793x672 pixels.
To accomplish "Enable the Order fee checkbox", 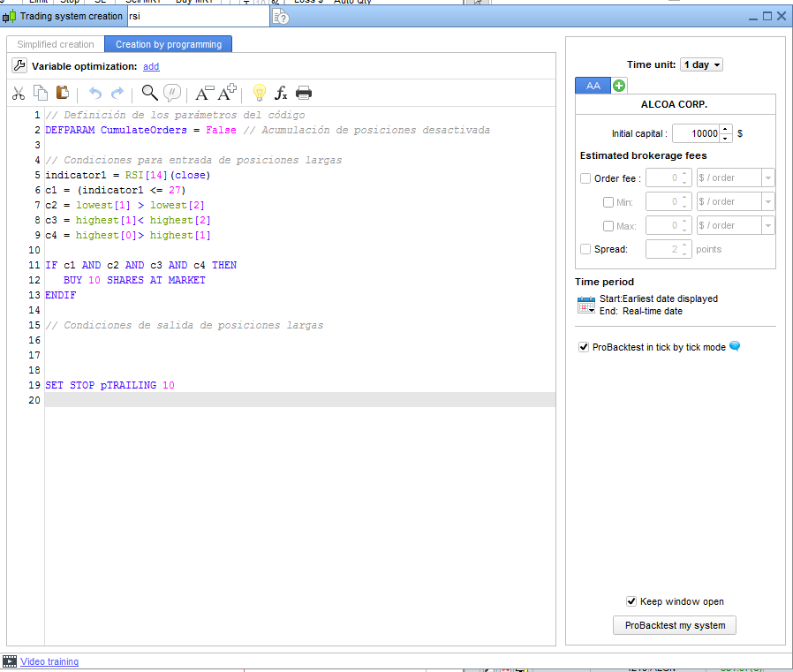I will click(x=585, y=178).
